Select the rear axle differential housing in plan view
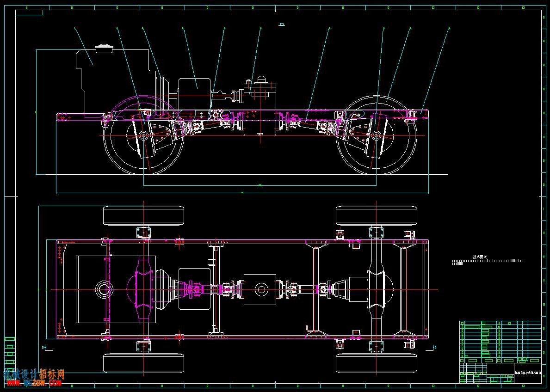The image size is (550, 392). pyautogui.click(x=380, y=289)
